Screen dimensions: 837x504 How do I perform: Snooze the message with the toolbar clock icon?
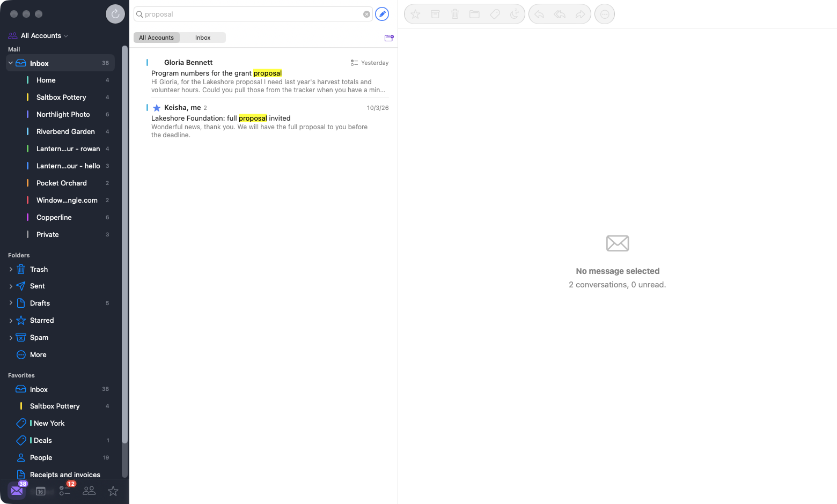[x=515, y=14]
